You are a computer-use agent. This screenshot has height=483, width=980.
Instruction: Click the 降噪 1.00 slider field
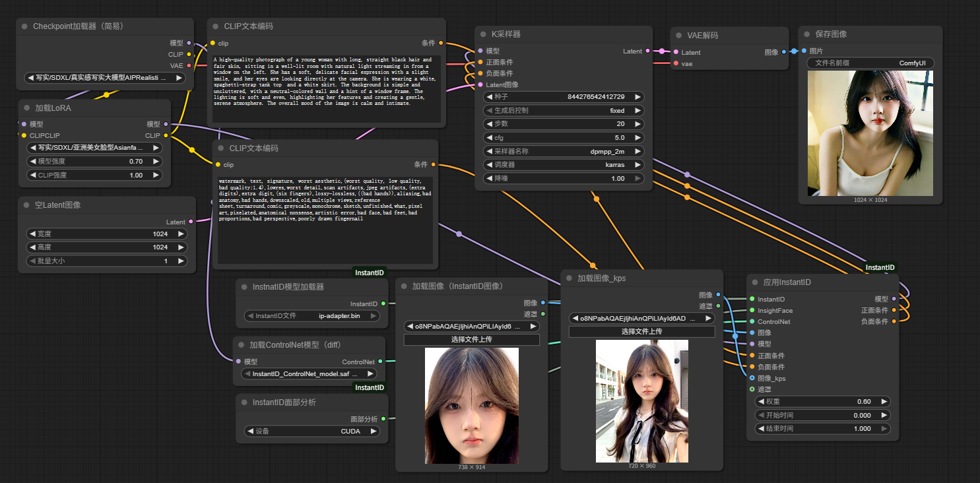564,179
